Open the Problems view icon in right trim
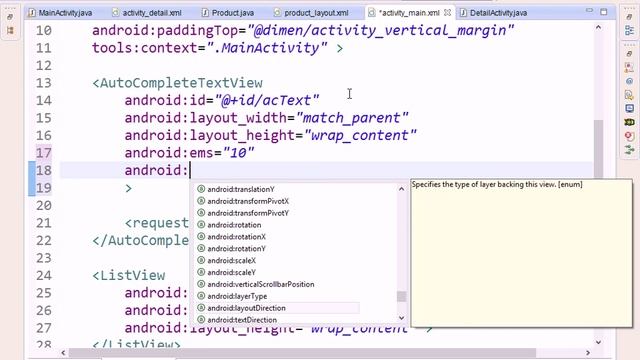The width and height of the screenshot is (640, 360). pos(629,67)
